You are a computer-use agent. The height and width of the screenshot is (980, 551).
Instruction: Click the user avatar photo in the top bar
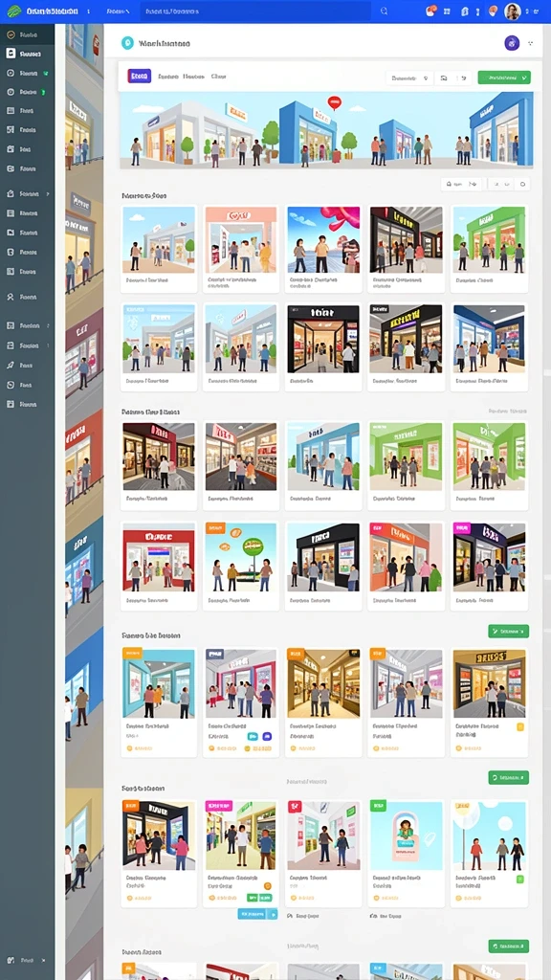pos(512,11)
